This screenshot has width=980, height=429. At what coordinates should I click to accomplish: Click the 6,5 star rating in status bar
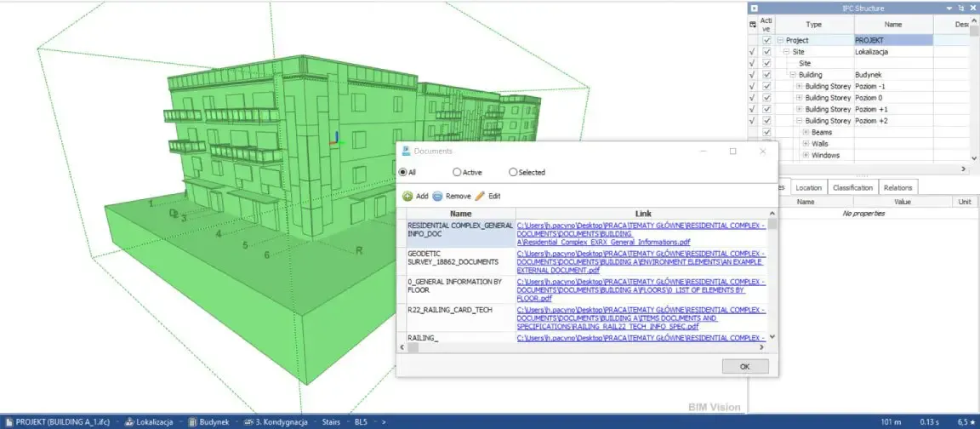pyautogui.click(x=966, y=422)
